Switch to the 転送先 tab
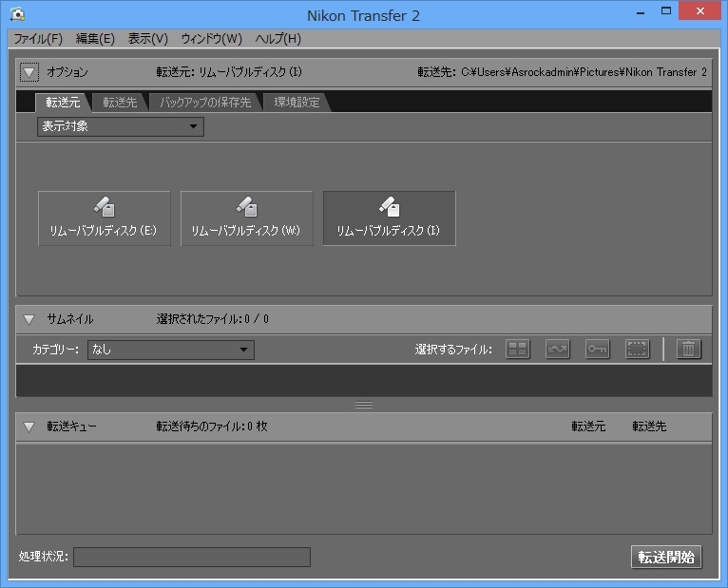 (x=120, y=103)
